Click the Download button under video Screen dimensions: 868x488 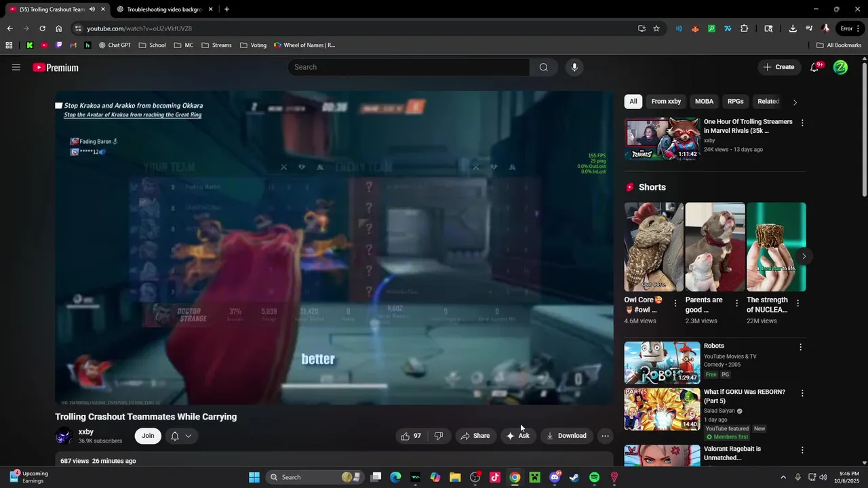point(566,436)
